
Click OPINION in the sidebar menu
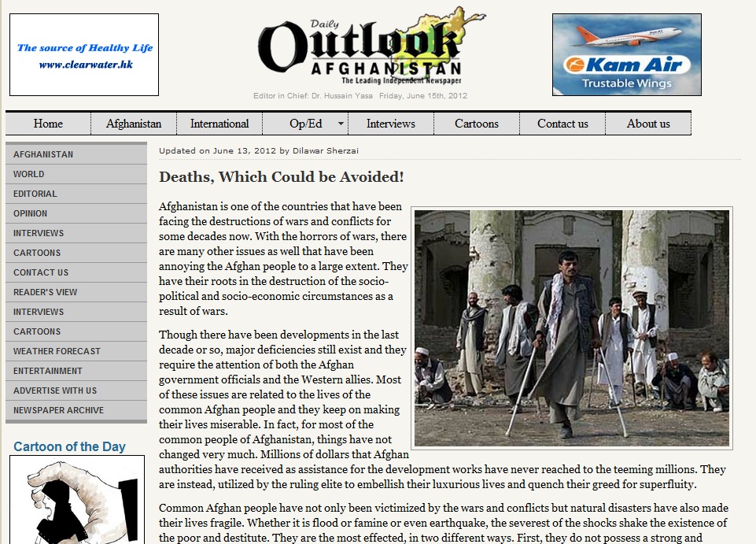tap(31, 213)
